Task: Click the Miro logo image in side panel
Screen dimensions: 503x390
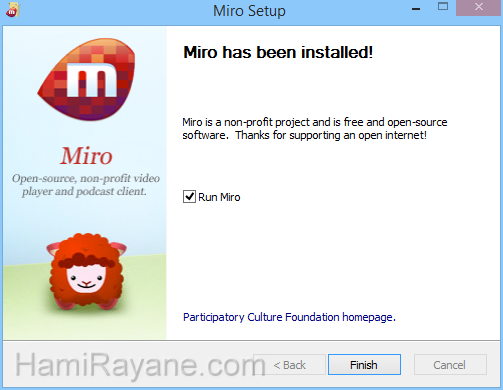Action: tap(87, 79)
